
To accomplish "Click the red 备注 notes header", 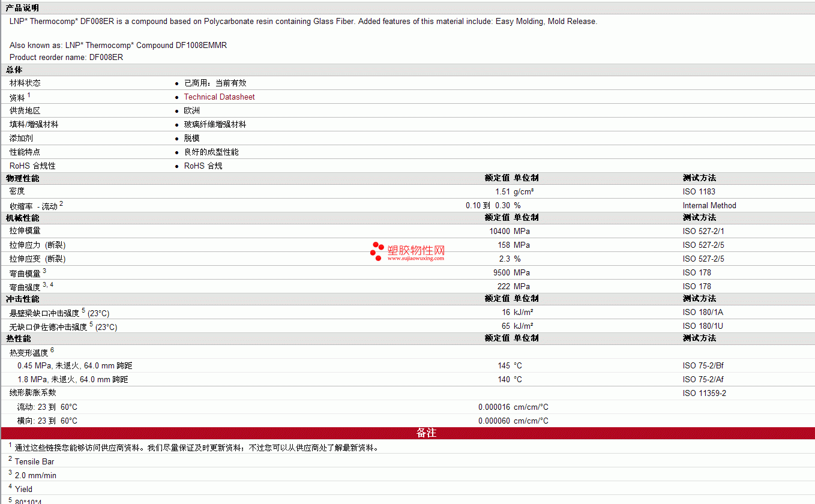I will pos(407,433).
